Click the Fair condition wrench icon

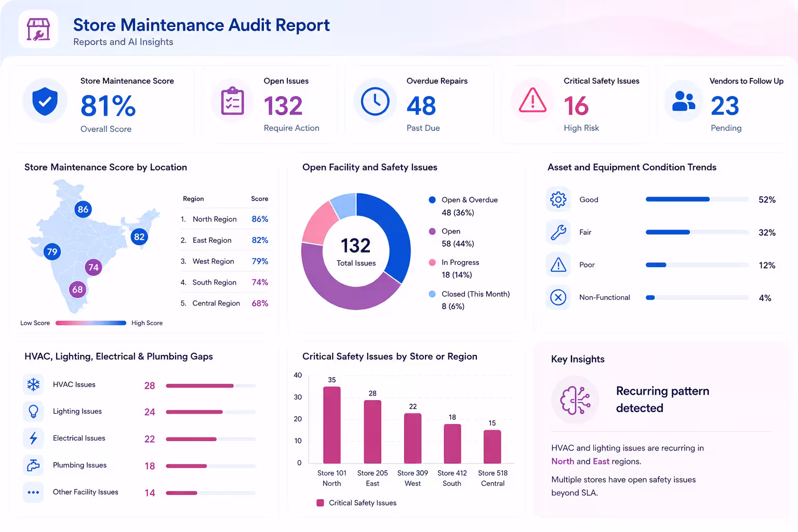point(558,232)
